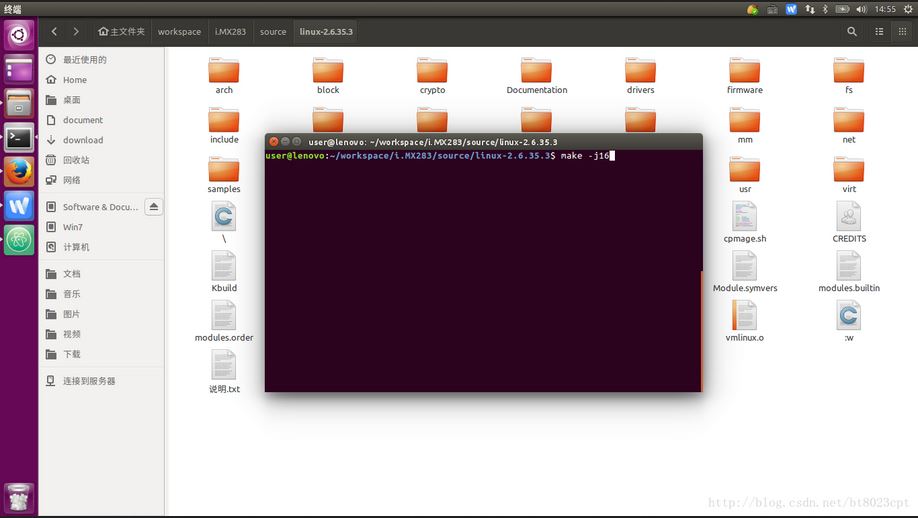Screen dimensions: 918x518
Task: Open the volume indicator in the top panel
Action: pyautogui.click(x=861, y=9)
